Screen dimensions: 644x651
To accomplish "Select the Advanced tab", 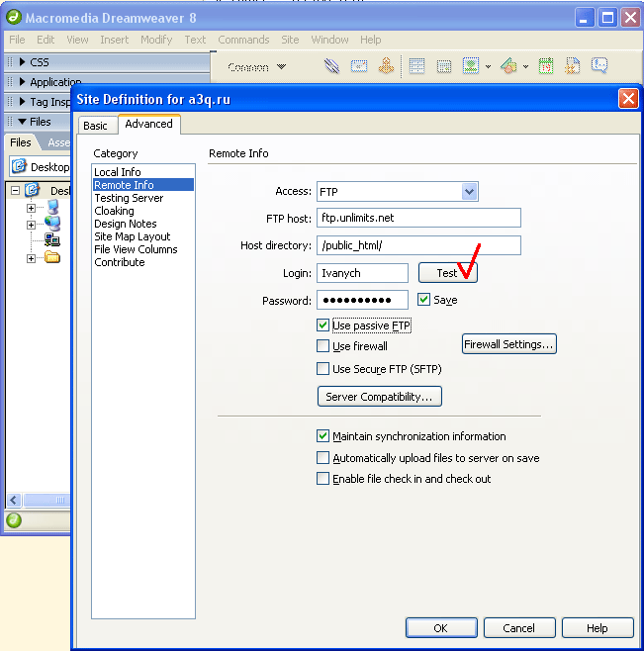I will click(149, 124).
